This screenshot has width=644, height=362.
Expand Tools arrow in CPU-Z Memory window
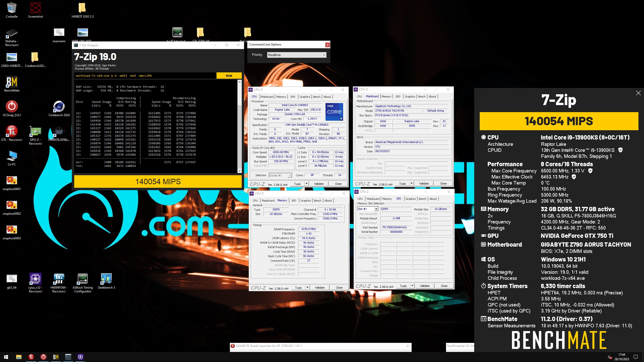[x=307, y=288]
